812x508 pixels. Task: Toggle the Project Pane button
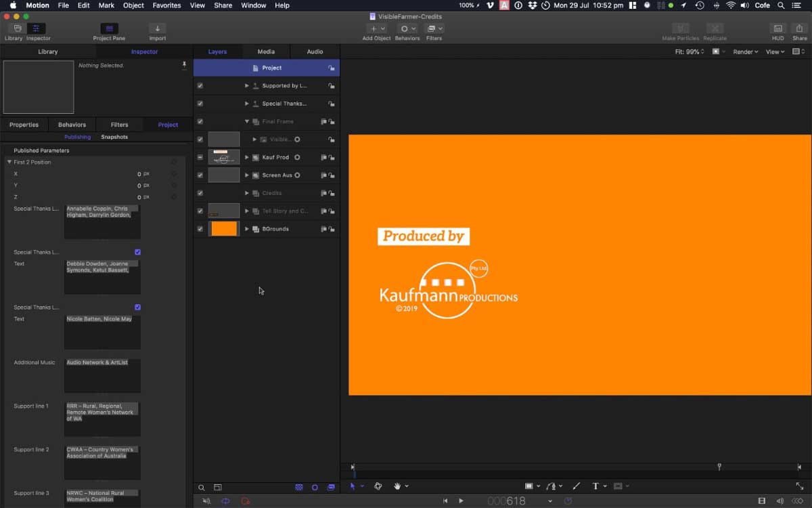coord(109,28)
